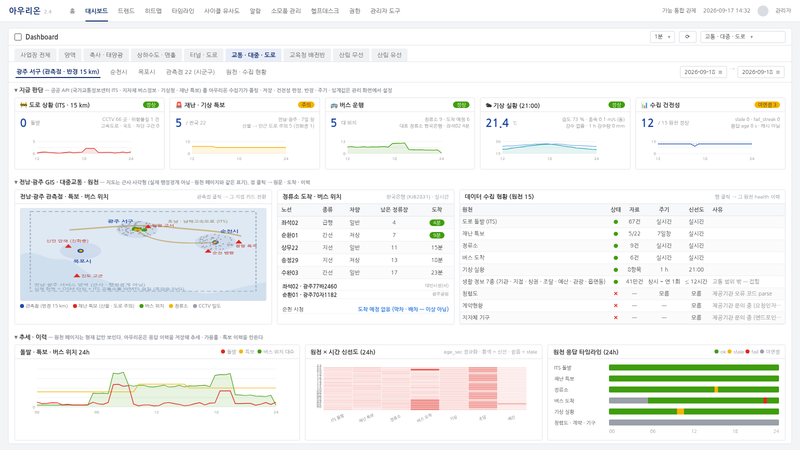The height and width of the screenshot is (450, 800).
Task: Click the 목포시 observation point marker on map
Action: click(x=81, y=251)
